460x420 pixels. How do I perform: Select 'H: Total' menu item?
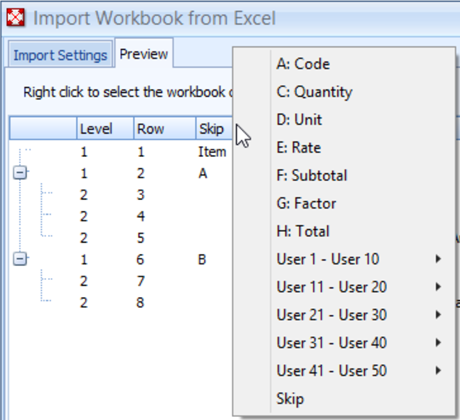(x=344, y=231)
